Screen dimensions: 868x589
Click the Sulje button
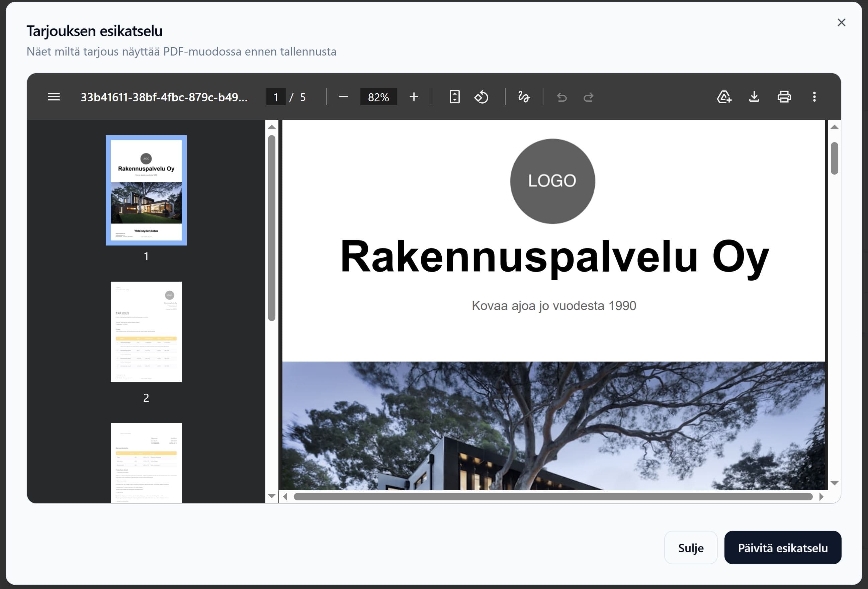(691, 548)
